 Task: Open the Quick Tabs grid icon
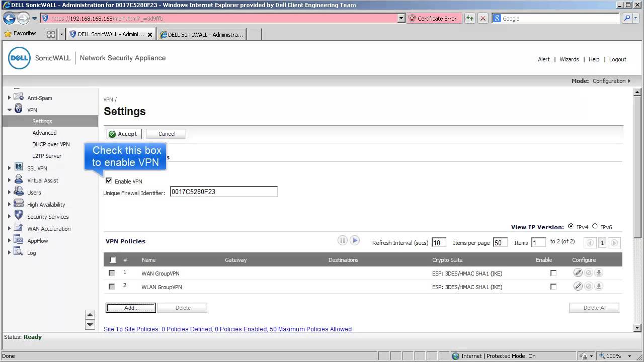click(51, 34)
